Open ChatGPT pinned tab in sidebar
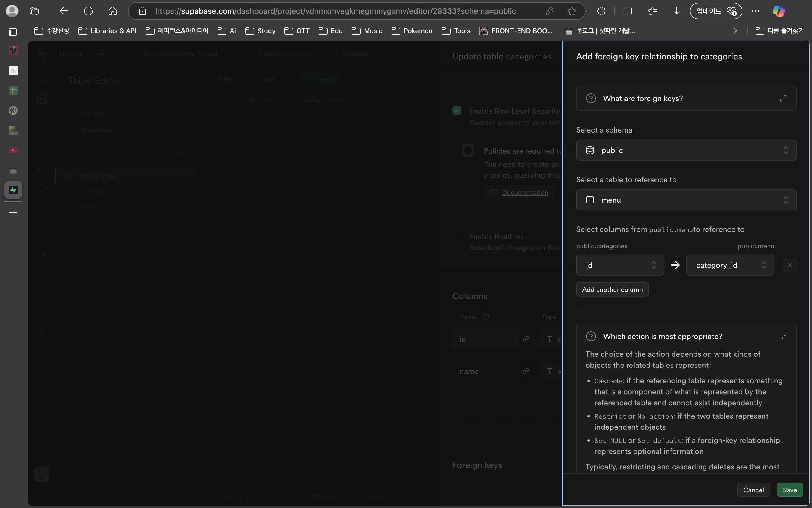This screenshot has height=508, width=812. 13,110
